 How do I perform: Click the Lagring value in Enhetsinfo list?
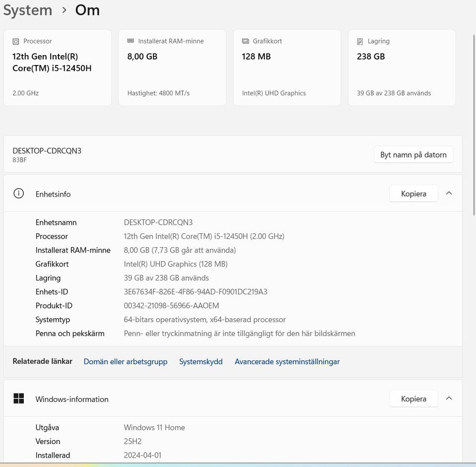[x=167, y=278]
